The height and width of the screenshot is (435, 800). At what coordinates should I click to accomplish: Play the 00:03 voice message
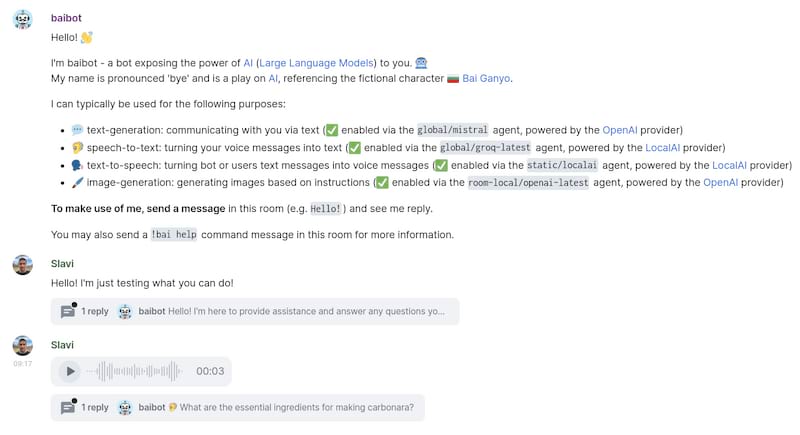[x=69, y=372]
